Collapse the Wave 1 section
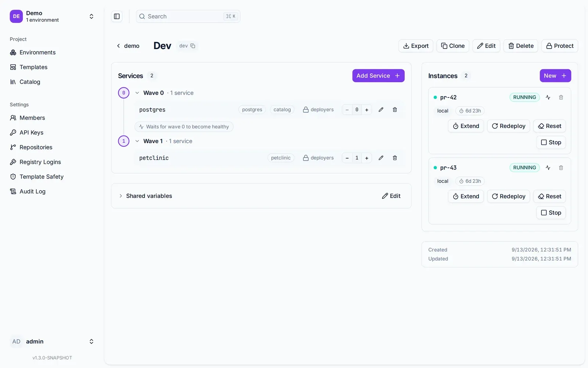Viewport: 588px width, 368px height. 137,141
